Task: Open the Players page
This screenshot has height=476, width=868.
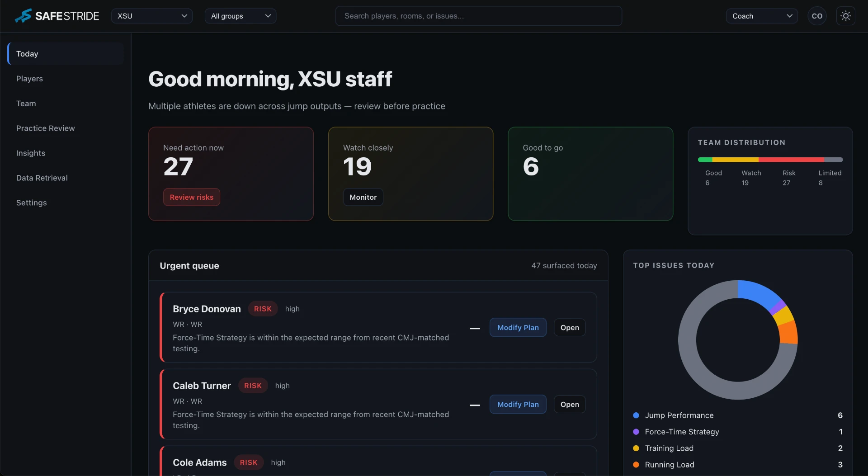Action: click(x=66, y=79)
